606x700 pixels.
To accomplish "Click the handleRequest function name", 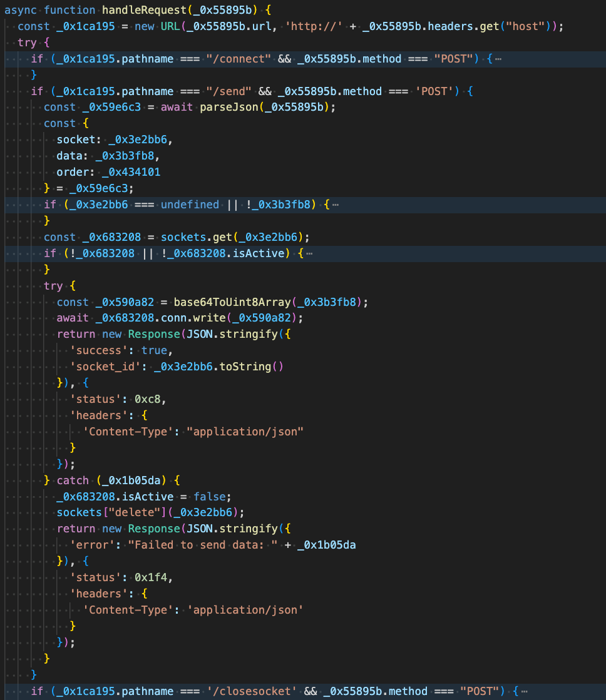I will pyautogui.click(x=145, y=10).
